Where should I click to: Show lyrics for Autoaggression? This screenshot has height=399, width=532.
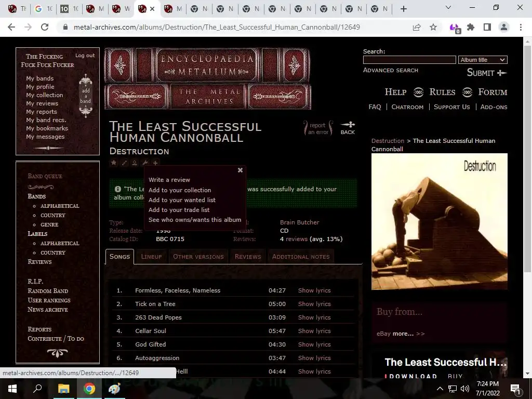click(x=314, y=358)
